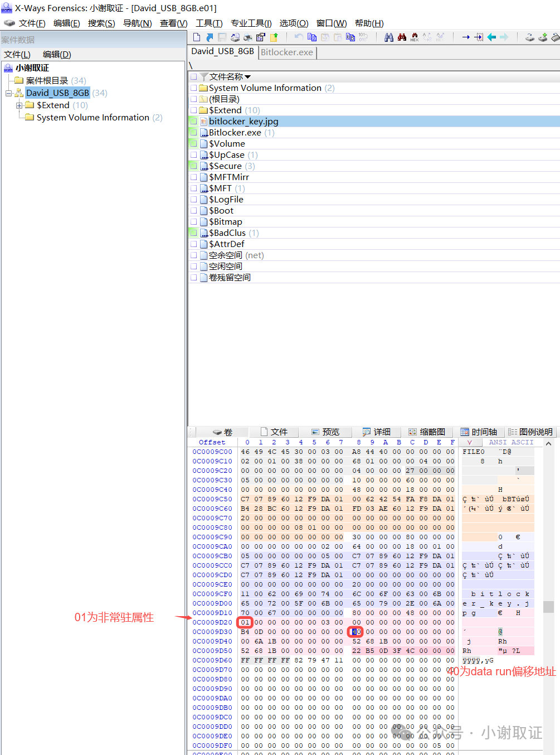Tick the header select-all checkbox beside 文件名称
Viewport: 560px width, 755px height.
pyautogui.click(x=193, y=76)
